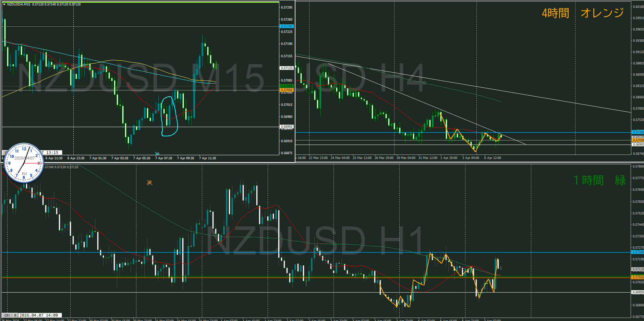The height and width of the screenshot is (321, 644).
Task: Click the green 1時間 緑 text label
Action: click(x=599, y=180)
